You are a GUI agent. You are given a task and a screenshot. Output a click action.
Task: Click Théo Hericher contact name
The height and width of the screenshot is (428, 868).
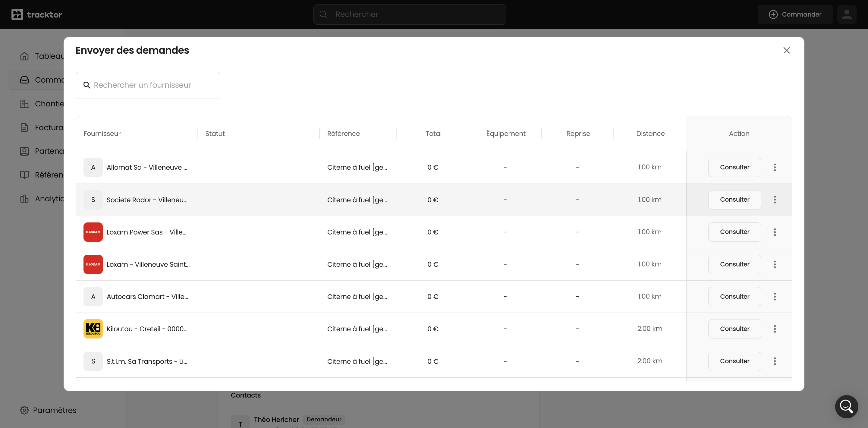pyautogui.click(x=276, y=420)
